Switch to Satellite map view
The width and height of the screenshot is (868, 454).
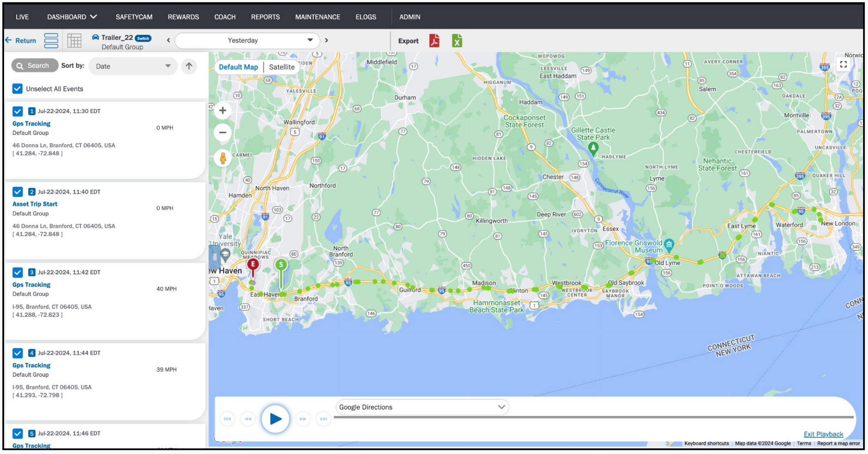pos(282,67)
